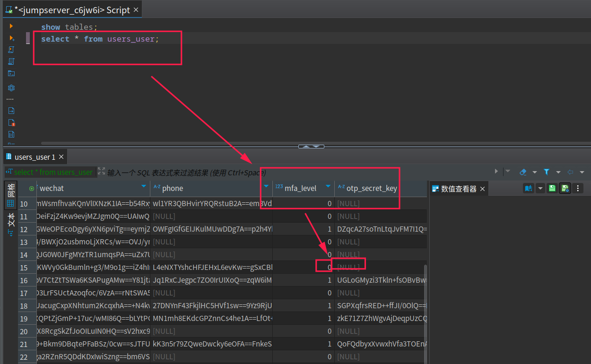Click the eraser clear-filter icon
Viewport: 591px width, 364px height.
pos(523,172)
